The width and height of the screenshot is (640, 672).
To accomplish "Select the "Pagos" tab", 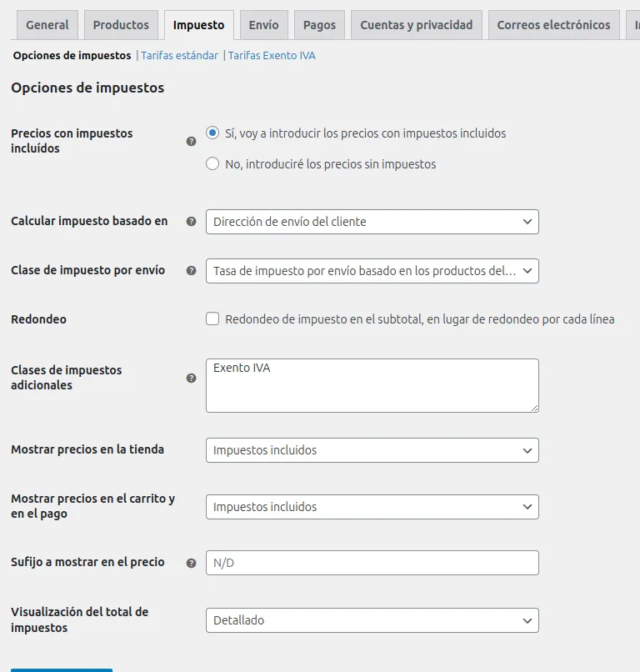I will (319, 25).
